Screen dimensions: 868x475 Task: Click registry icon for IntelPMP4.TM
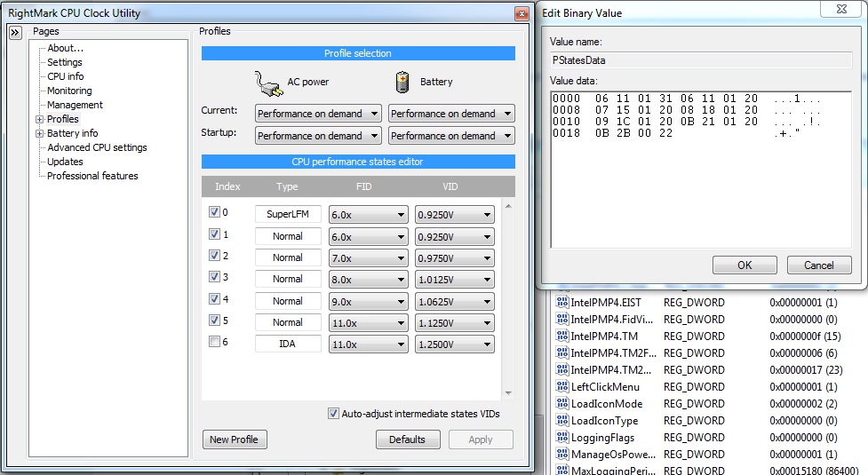[x=561, y=336]
